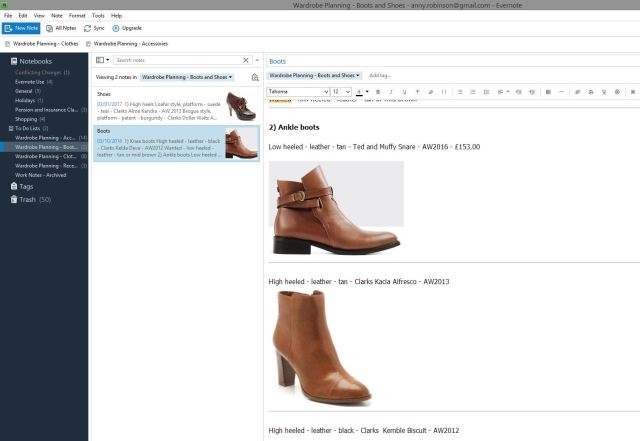Insert a horizontal rule

[x=562, y=92]
